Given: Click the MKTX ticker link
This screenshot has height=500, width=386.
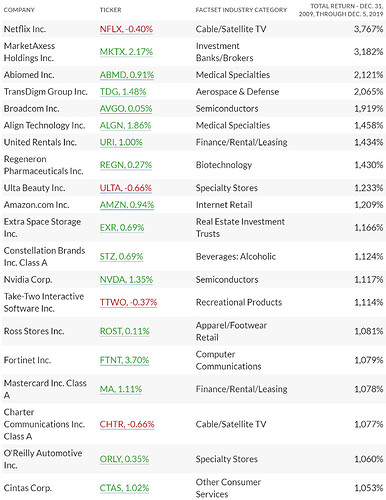Looking at the screenshot, I should pyautogui.click(x=126, y=52).
